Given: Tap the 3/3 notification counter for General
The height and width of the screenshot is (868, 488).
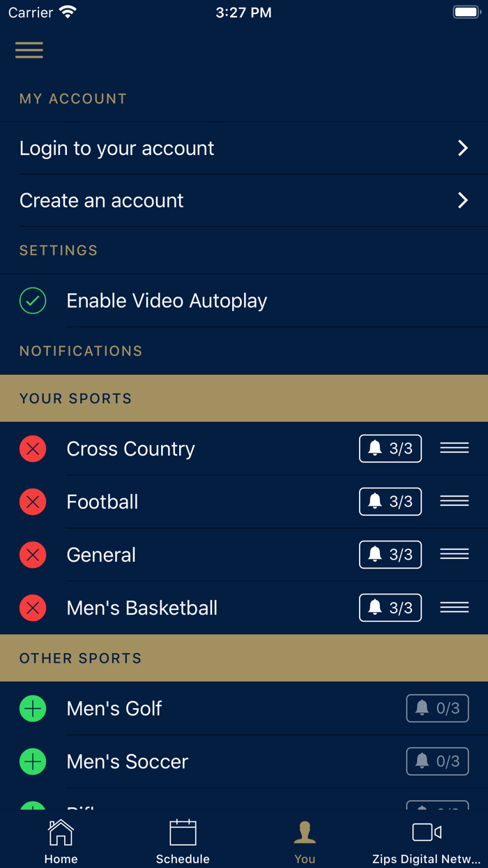Looking at the screenshot, I should [x=390, y=555].
